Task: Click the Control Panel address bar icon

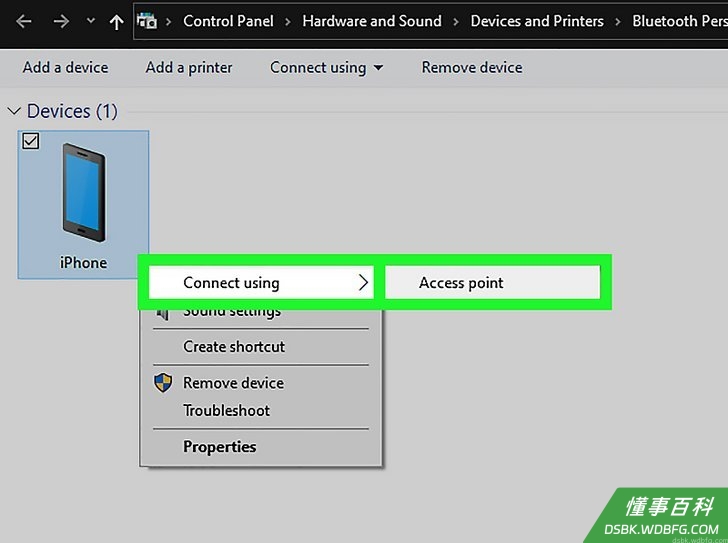Action: (147, 21)
